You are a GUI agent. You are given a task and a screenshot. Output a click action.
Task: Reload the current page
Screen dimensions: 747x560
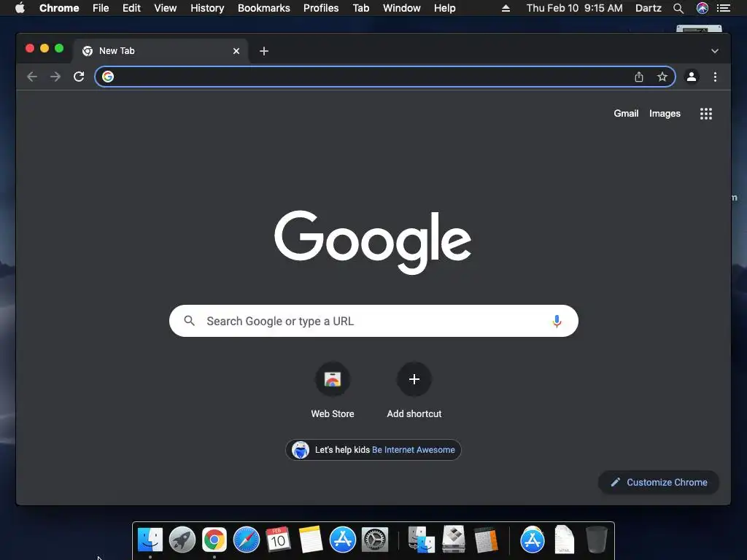pos(79,77)
